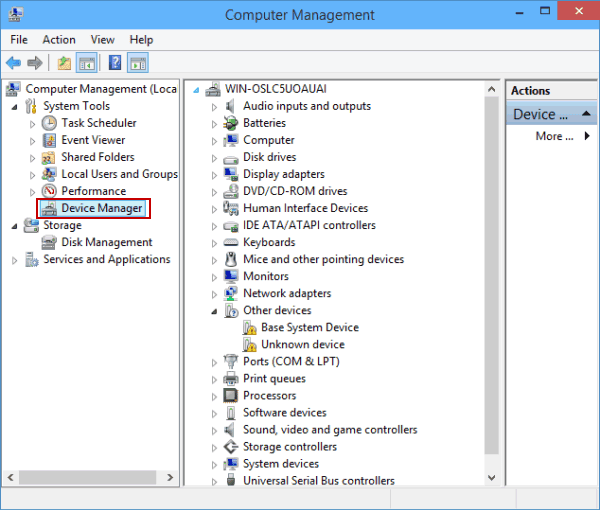Image resolution: width=600 pixels, height=510 pixels.
Task: Open the View menu
Action: [x=103, y=40]
